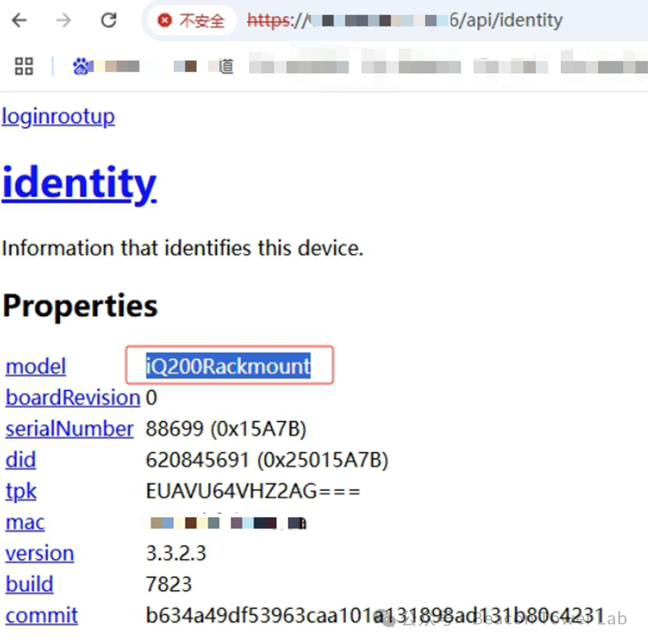Open the apps grid icon in bookmarks bar
The width and height of the screenshot is (648, 644).
pos(23,66)
